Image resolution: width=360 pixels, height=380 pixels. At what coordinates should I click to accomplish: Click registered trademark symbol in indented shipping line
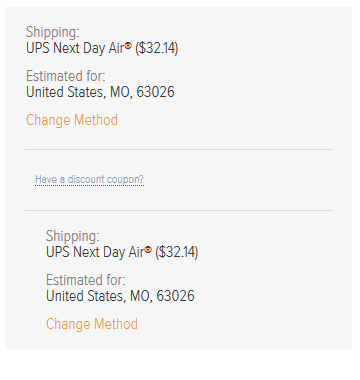click(x=148, y=249)
